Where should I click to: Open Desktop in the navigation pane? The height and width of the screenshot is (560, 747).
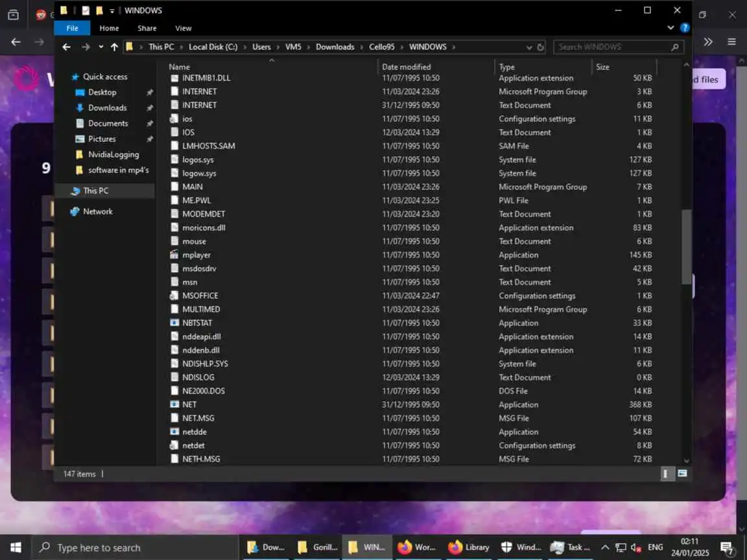click(x=102, y=93)
